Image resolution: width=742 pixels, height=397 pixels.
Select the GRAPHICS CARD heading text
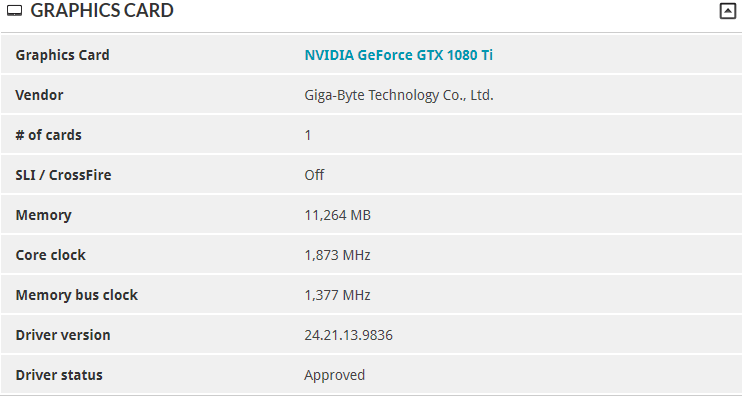(102, 10)
